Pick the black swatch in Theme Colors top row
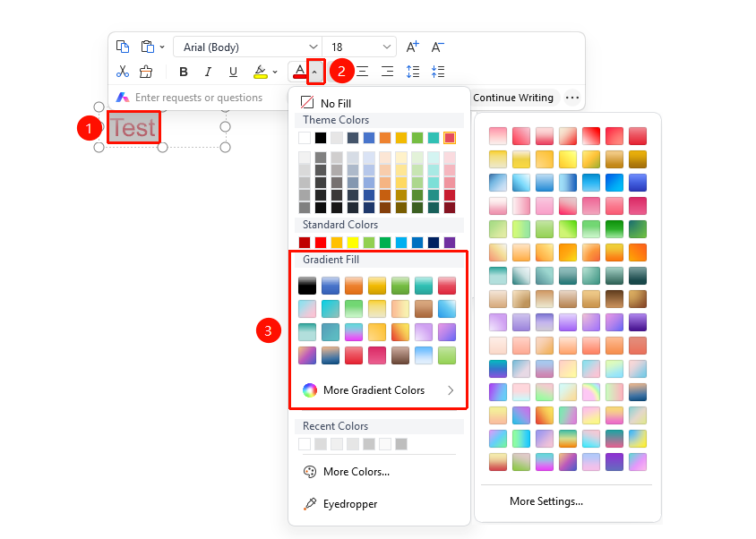The width and height of the screenshot is (756, 539). [x=321, y=138]
